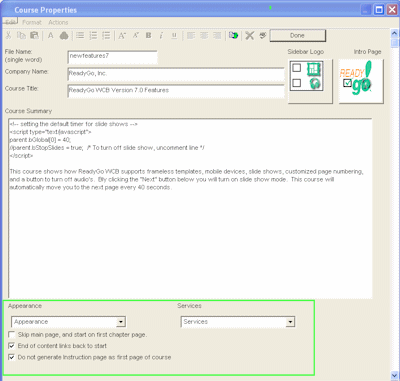Open the Format menu
This screenshot has height=381, width=400.
click(32, 22)
